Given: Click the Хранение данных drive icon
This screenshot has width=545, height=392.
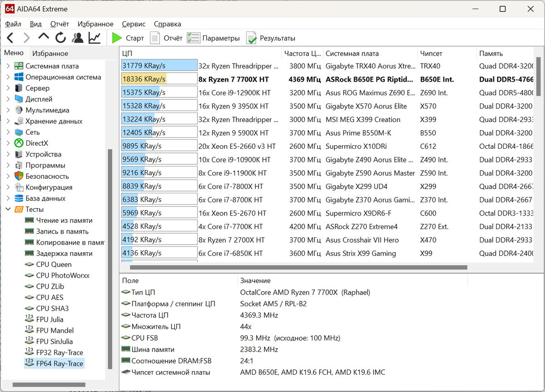Looking at the screenshot, I should pyautogui.click(x=19, y=121).
